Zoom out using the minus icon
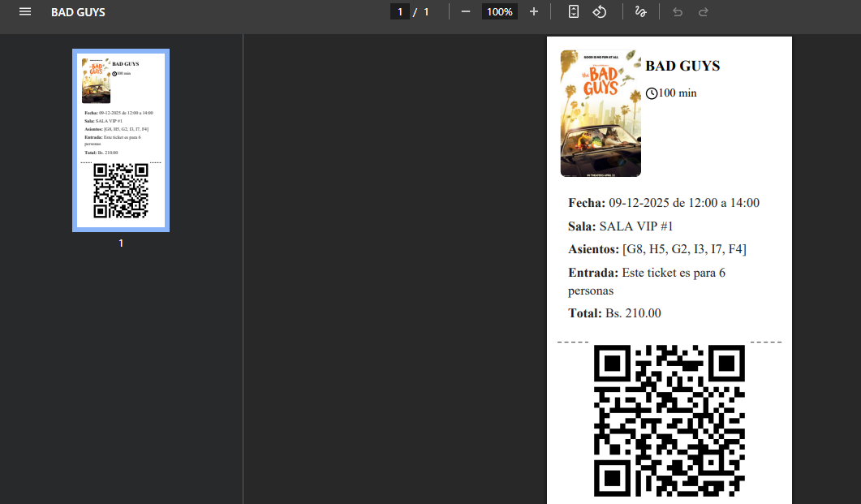Viewport: 861px width, 504px height. click(465, 12)
